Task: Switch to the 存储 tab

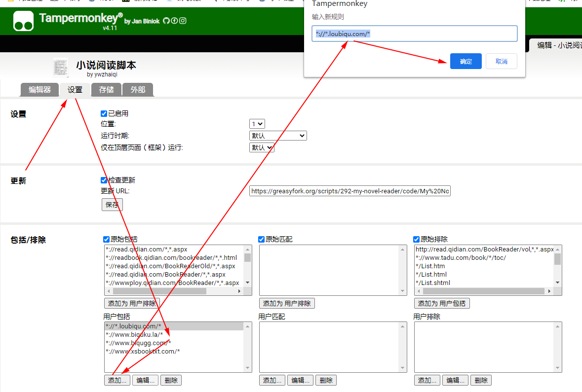Action: tap(107, 90)
